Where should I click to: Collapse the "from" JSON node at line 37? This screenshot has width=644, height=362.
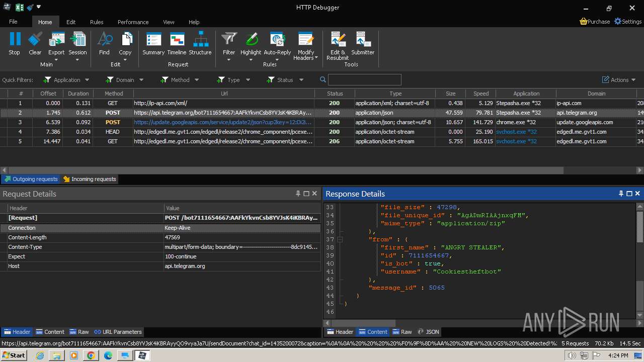click(x=340, y=239)
